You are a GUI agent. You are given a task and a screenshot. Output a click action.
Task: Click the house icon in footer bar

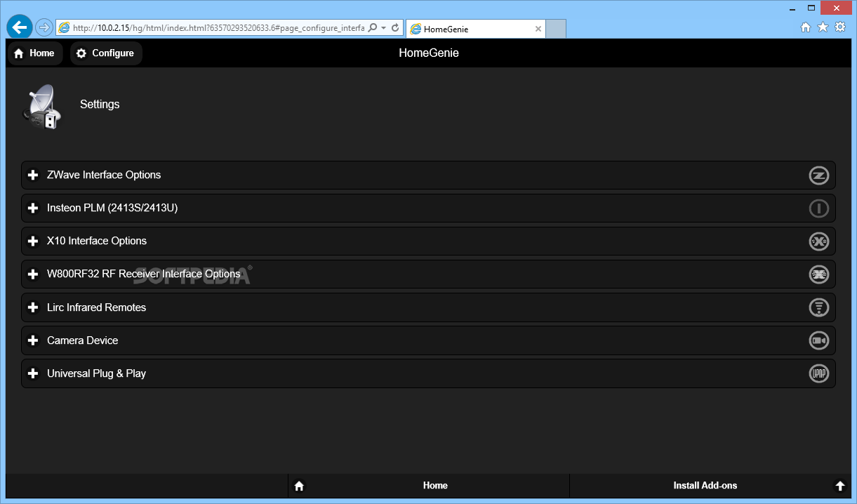pos(299,486)
